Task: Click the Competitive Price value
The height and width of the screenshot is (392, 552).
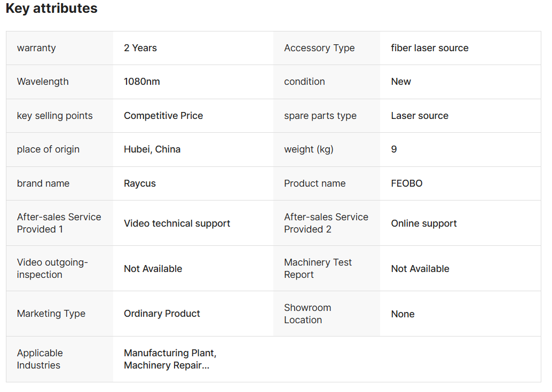Action: [x=163, y=116]
